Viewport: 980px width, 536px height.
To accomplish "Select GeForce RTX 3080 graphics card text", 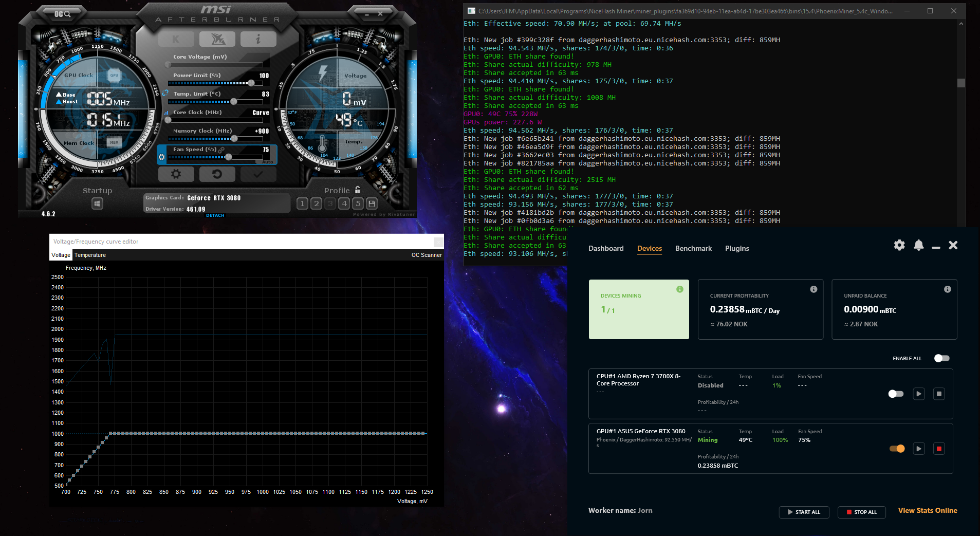I will tap(214, 198).
